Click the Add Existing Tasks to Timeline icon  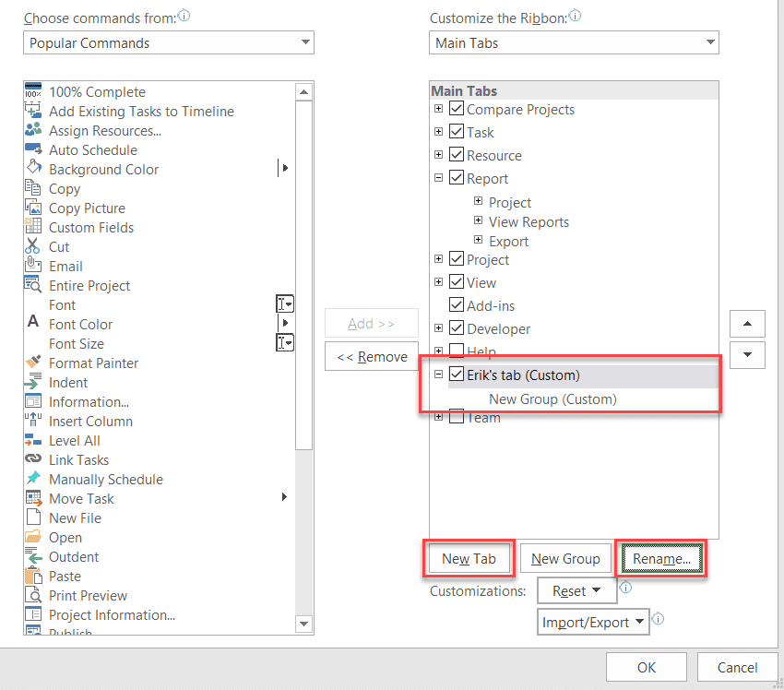point(33,111)
